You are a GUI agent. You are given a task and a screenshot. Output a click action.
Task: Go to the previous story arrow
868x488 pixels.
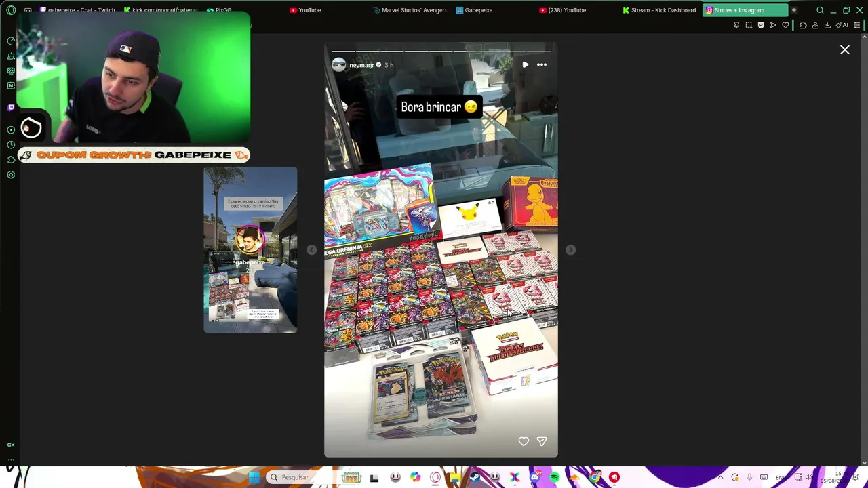311,250
